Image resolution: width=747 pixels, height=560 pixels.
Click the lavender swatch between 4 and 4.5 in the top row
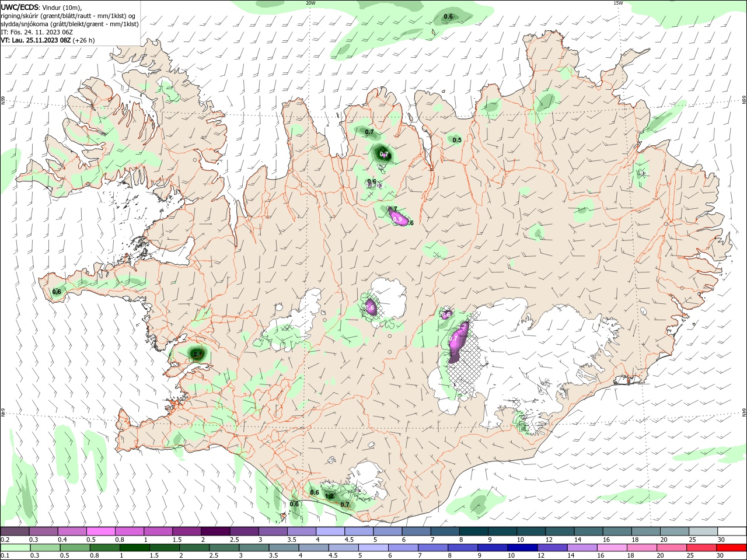click(x=330, y=531)
